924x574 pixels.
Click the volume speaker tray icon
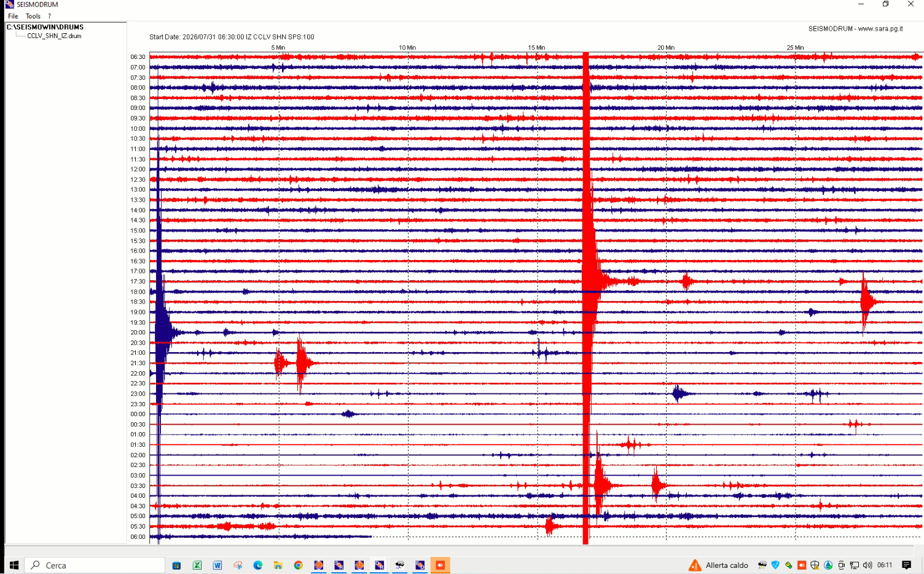[x=867, y=565]
